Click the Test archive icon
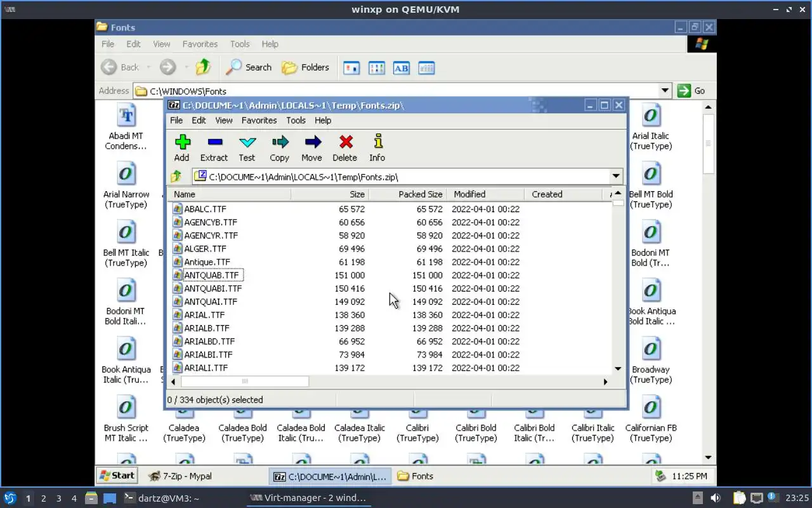Viewport: 812px width, 508px height. coord(247,148)
